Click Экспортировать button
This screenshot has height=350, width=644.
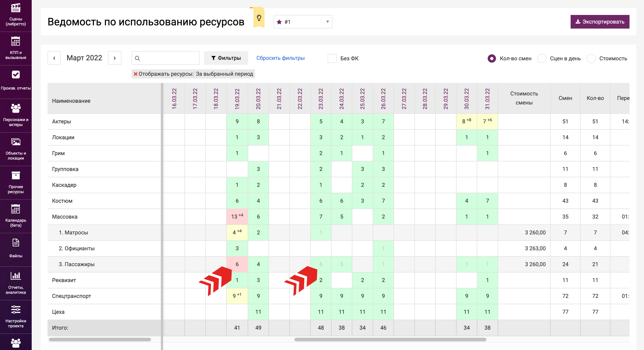599,22
